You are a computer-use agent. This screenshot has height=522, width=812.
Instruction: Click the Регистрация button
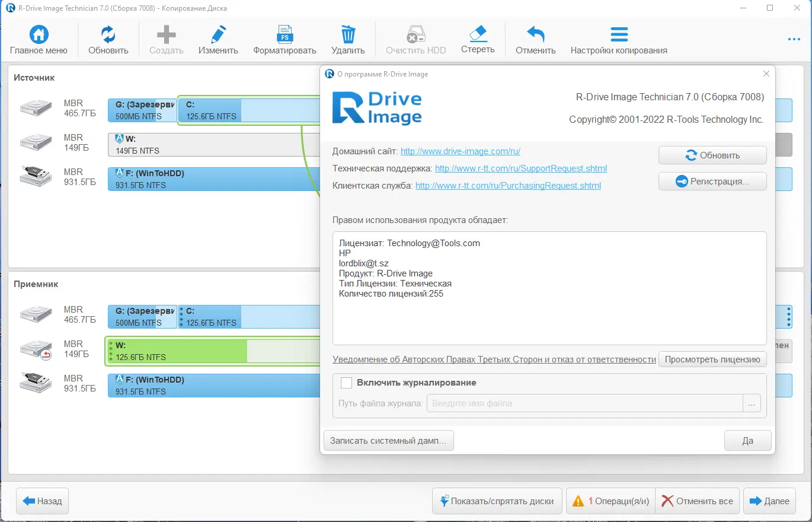pos(712,181)
